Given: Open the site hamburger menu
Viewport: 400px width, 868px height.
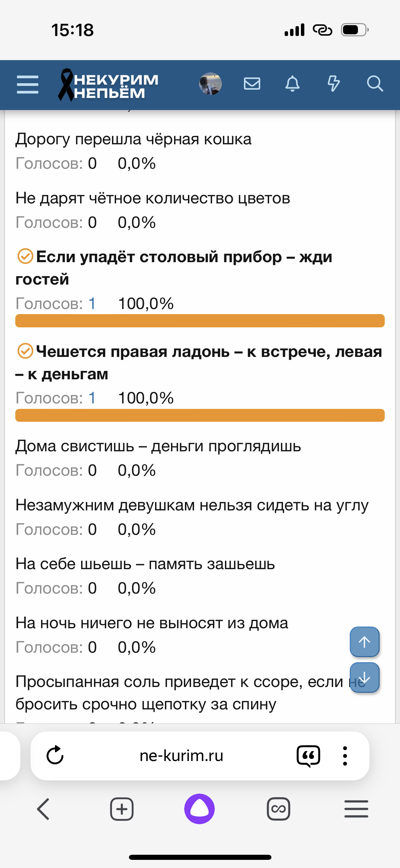Looking at the screenshot, I should pos(28,84).
